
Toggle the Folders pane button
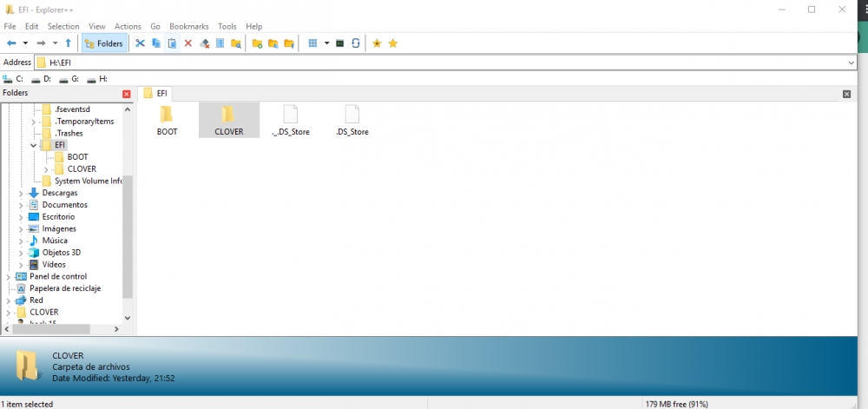point(103,43)
